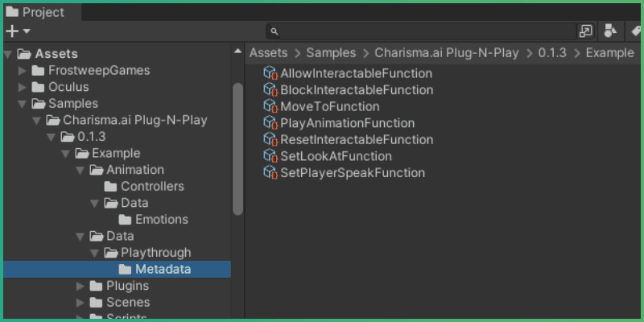Switch to the Project tab
The height and width of the screenshot is (322, 644).
tap(35, 12)
